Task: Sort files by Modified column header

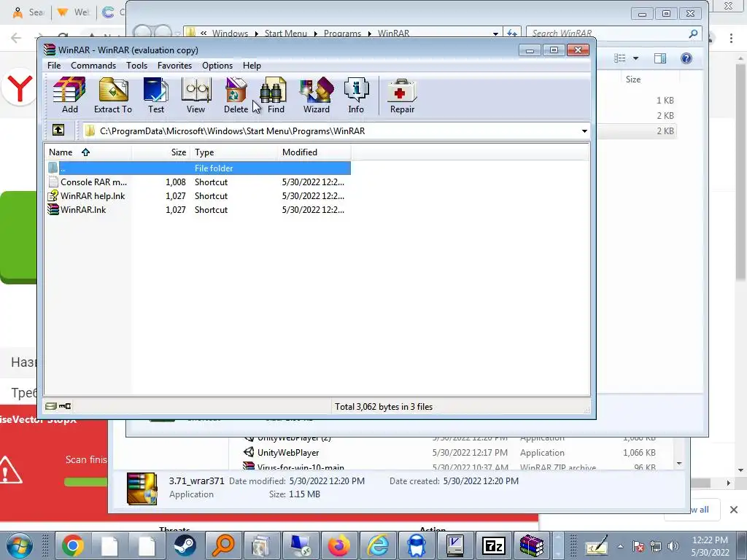Action: pyautogui.click(x=314, y=152)
